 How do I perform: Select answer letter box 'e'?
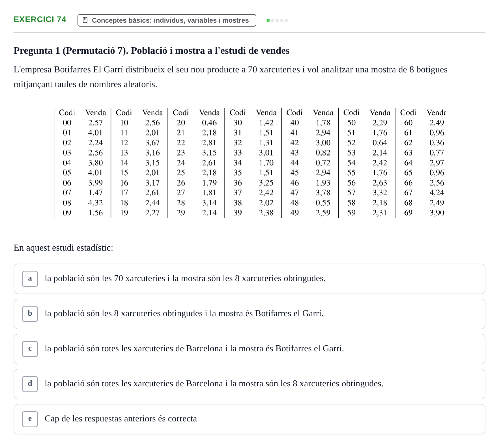tap(30, 419)
